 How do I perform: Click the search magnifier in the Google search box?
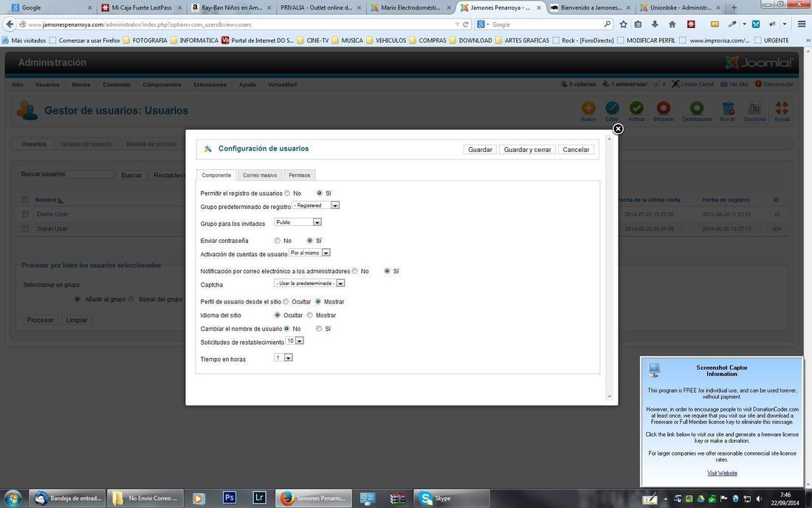[607, 24]
